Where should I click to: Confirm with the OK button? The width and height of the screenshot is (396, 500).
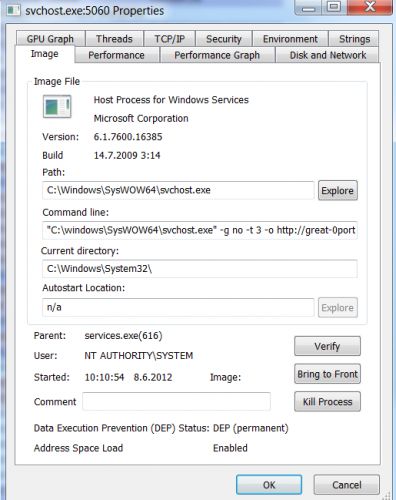[x=269, y=485]
